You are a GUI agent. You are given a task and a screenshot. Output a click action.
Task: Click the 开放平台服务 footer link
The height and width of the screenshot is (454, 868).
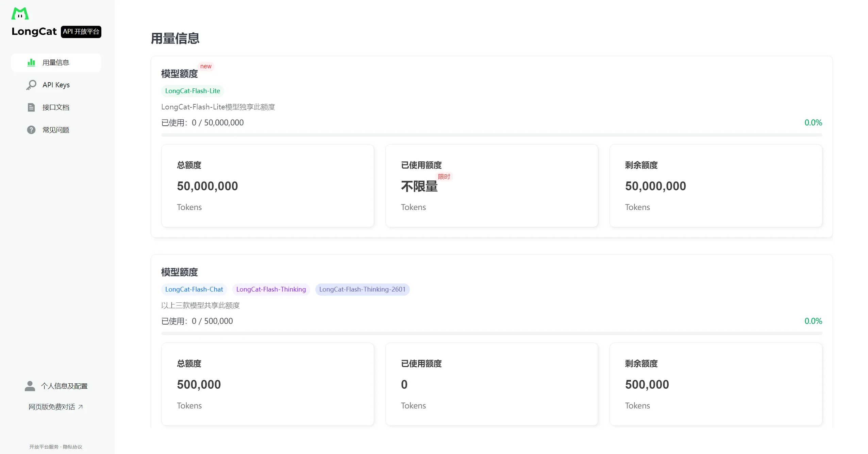[44, 447]
